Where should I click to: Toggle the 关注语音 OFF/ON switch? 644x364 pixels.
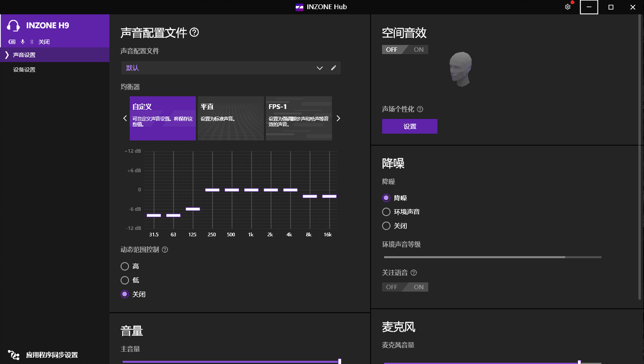coord(405,287)
